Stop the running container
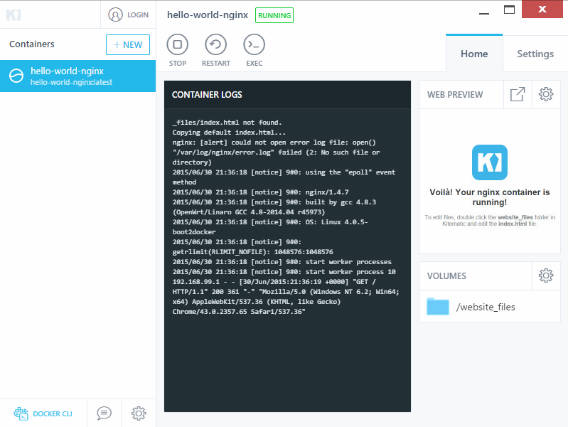This screenshot has height=427, width=568. [178, 51]
